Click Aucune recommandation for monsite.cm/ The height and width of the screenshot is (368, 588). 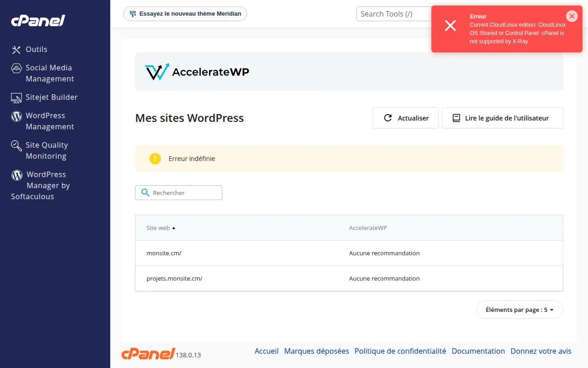click(384, 253)
